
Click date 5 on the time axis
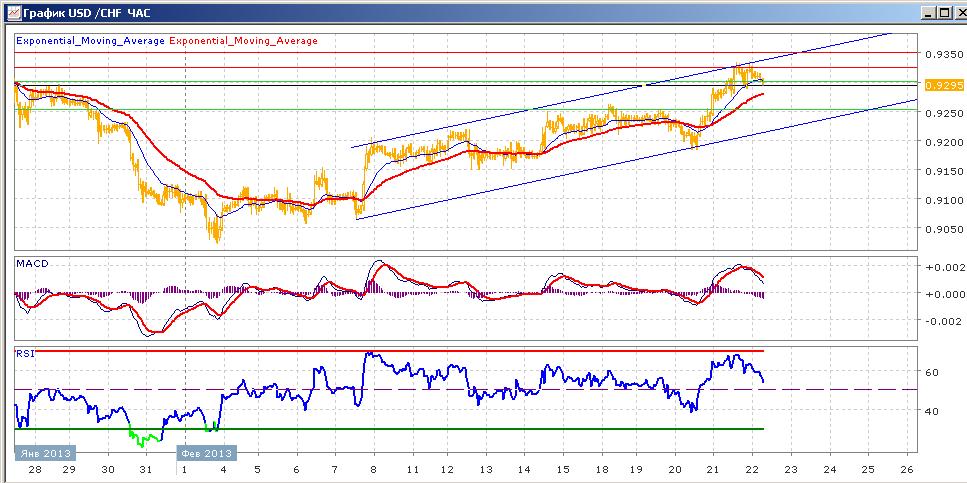pyautogui.click(x=259, y=468)
